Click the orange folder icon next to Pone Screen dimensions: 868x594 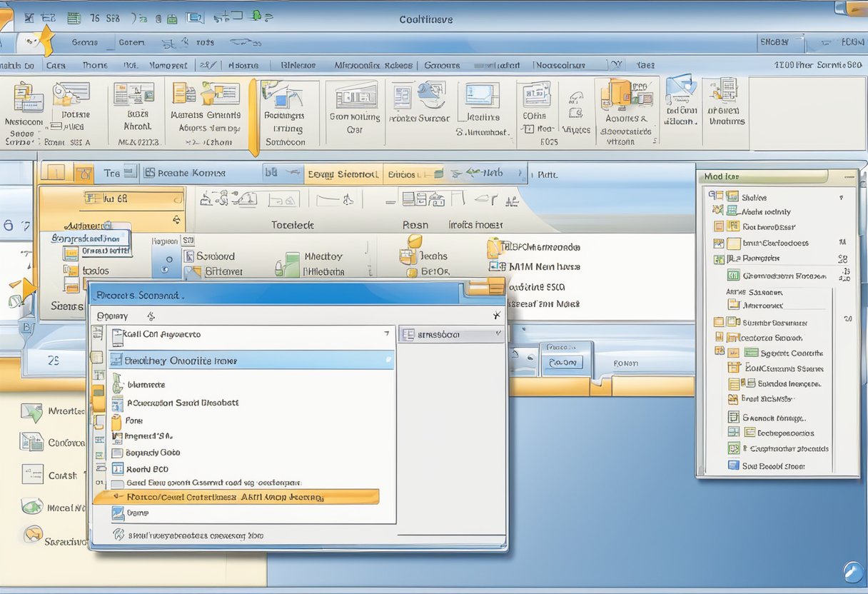[x=117, y=421]
